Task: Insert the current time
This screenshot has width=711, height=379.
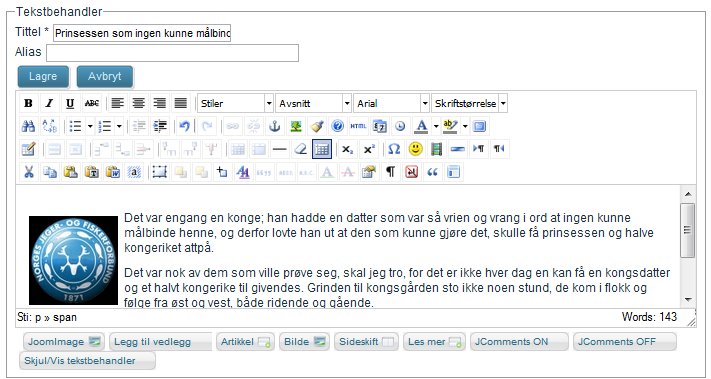Action: pos(400,126)
